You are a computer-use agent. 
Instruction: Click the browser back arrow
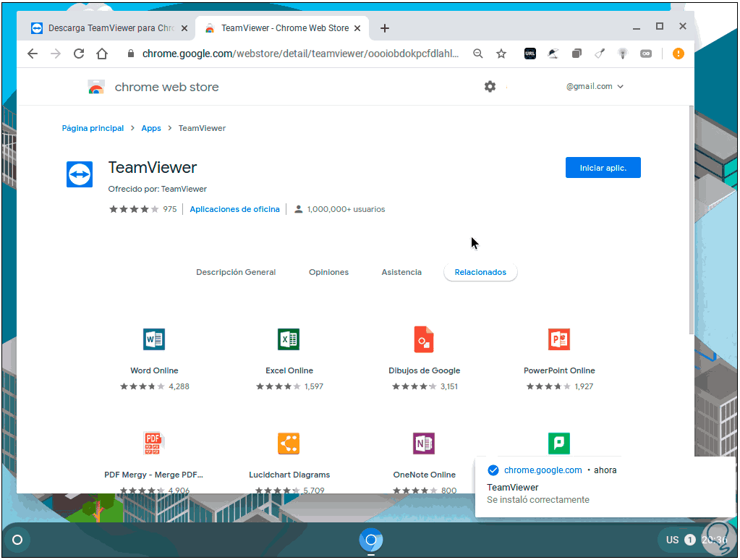(x=33, y=54)
